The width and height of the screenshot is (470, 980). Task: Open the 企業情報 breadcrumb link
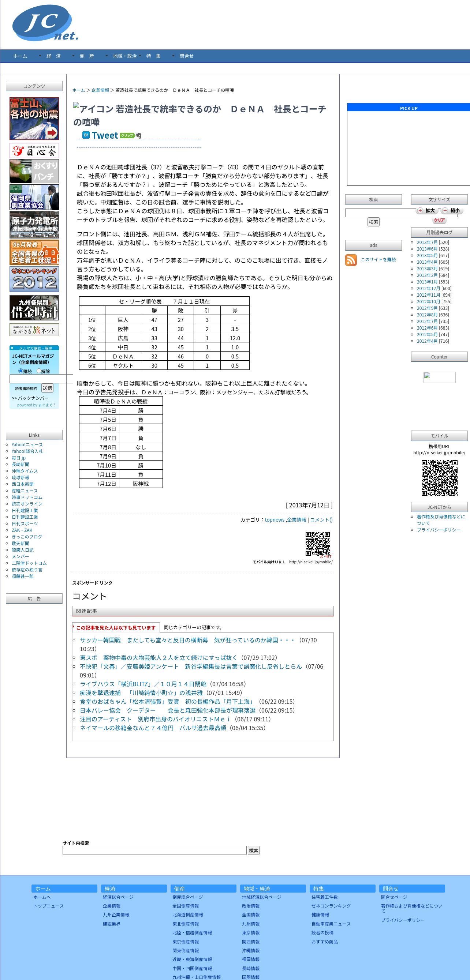[100, 90]
